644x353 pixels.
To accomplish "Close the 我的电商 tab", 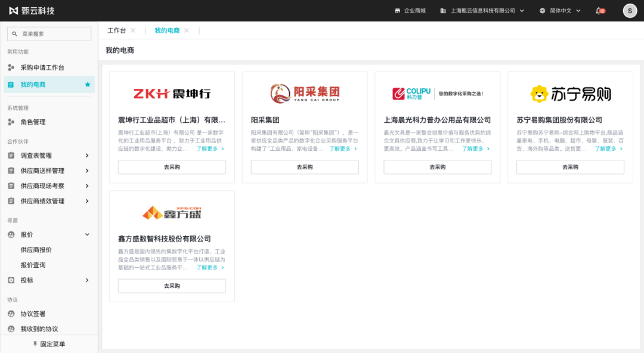I will (x=187, y=30).
